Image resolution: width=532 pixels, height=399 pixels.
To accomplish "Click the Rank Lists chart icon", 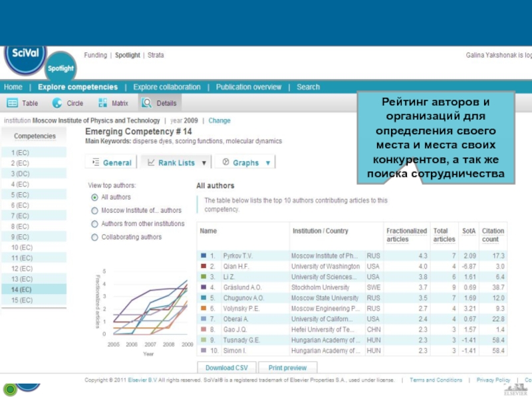I will pyautogui.click(x=152, y=162).
